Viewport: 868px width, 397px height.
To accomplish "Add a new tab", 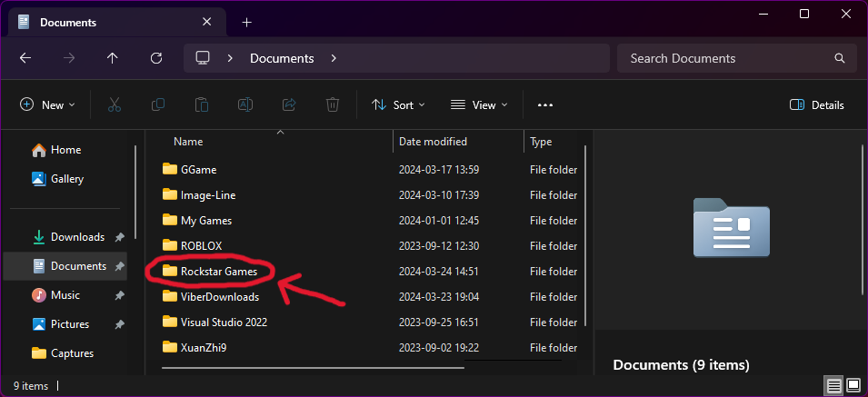I will click(x=247, y=22).
